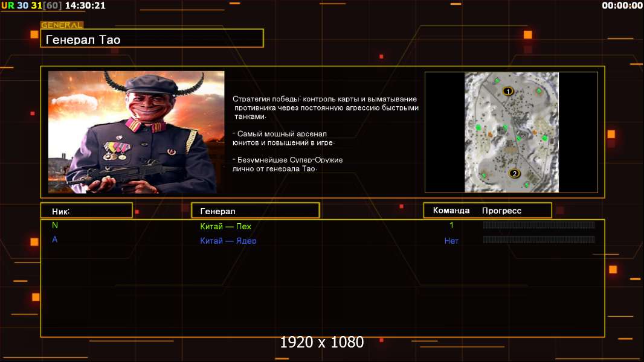
Task: Click the 'Генерал Тао' title field
Action: [152, 39]
